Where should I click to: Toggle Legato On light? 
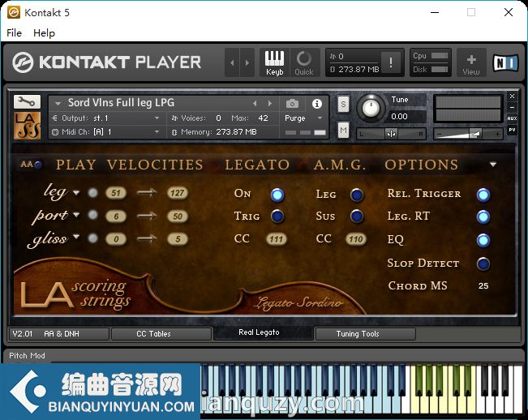(x=277, y=195)
